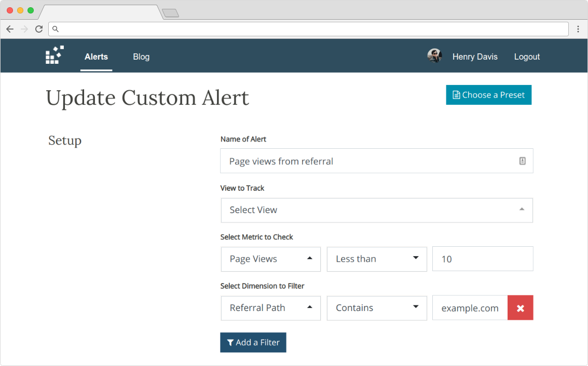Click the Select Metric to Check label
Screen dimensions: 588x366
(x=256, y=237)
